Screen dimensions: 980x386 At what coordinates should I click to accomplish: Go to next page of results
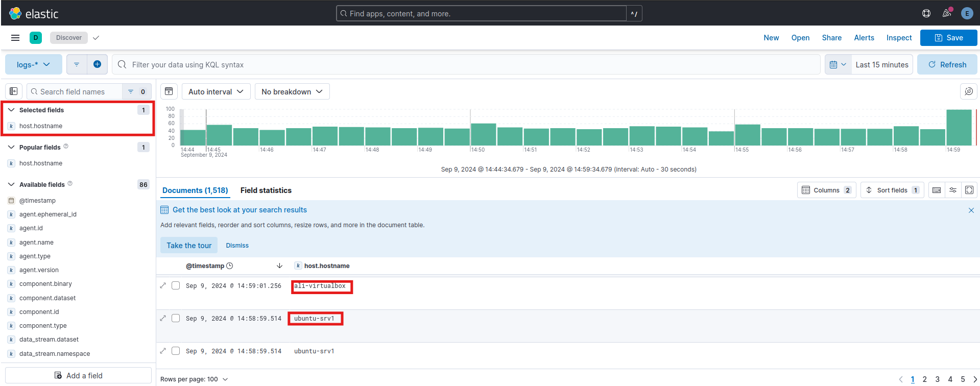click(975, 379)
